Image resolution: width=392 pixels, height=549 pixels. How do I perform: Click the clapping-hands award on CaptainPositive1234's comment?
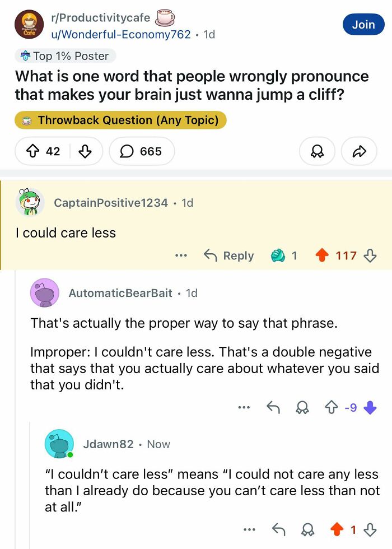click(277, 255)
